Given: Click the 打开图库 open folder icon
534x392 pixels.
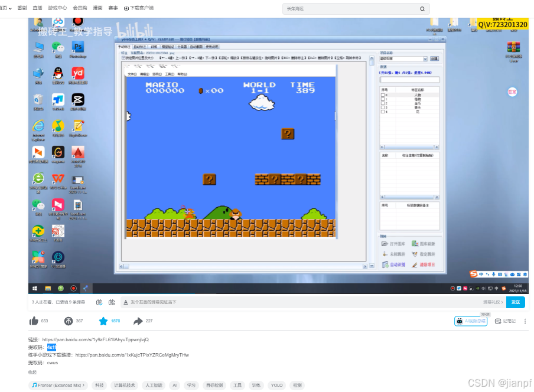Looking at the screenshot, I should [x=385, y=244].
